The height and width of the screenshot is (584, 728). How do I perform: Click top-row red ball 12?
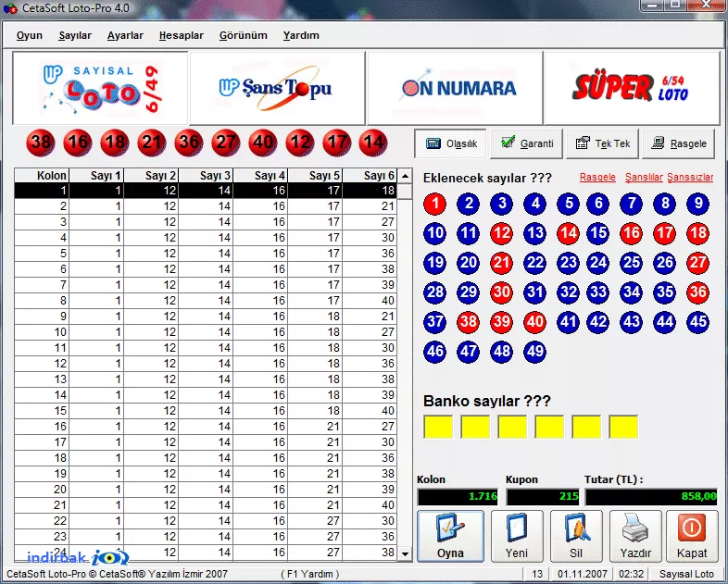coord(299,143)
